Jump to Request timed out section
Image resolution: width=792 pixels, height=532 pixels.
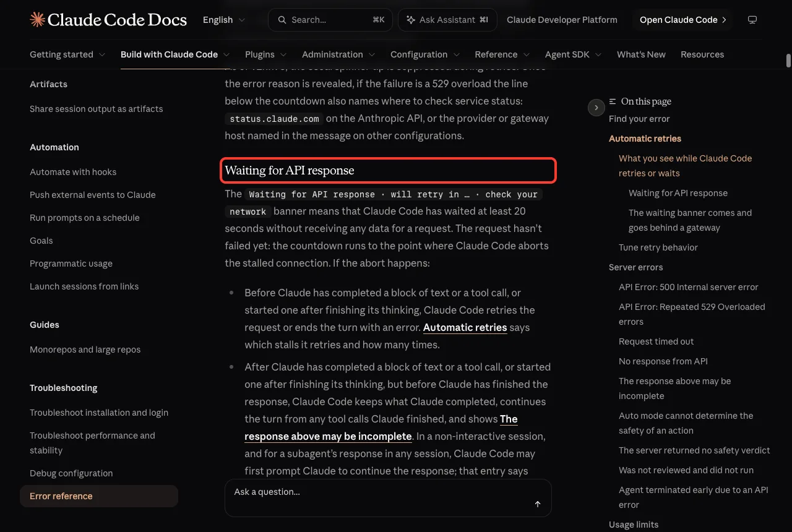tap(656, 341)
